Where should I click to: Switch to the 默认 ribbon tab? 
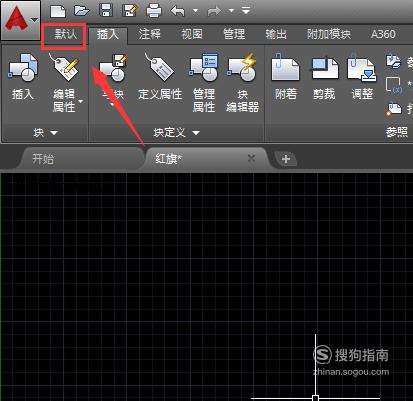(65, 34)
